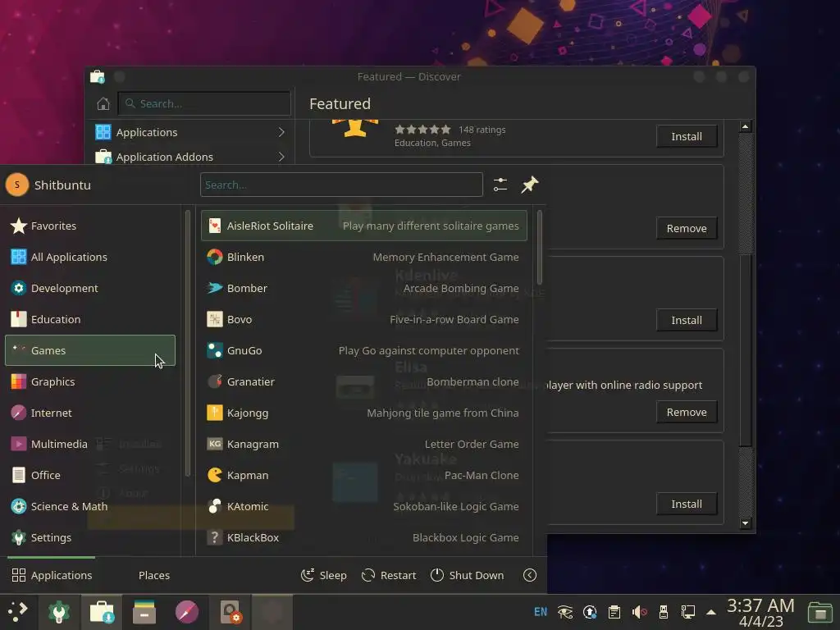Launch KAtomic logic game
Viewport: 840px width, 630px height.
pos(363,506)
